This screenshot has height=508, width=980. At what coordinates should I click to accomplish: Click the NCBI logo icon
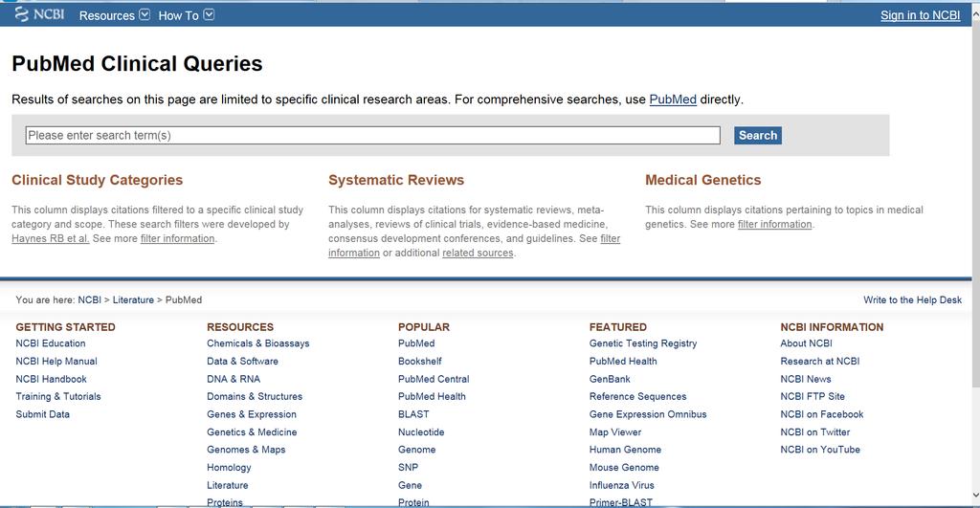point(39,14)
